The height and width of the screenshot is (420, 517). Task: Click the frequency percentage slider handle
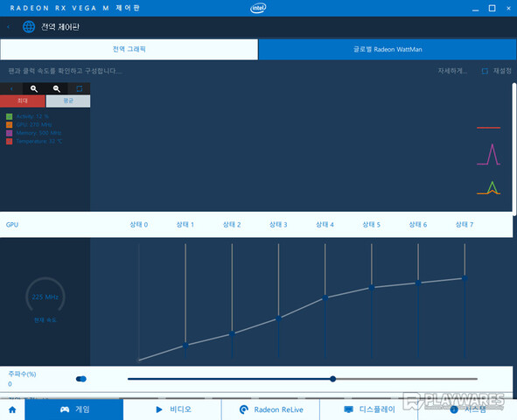pos(333,379)
